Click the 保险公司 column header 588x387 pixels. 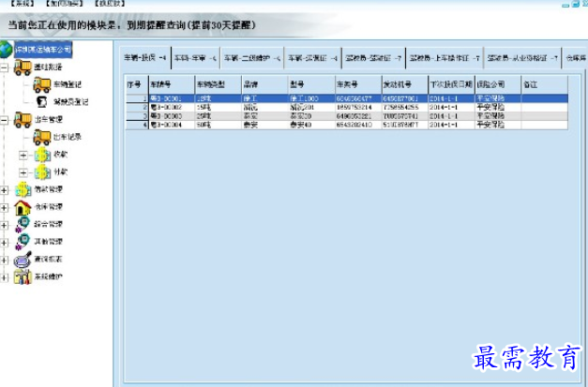(490, 84)
